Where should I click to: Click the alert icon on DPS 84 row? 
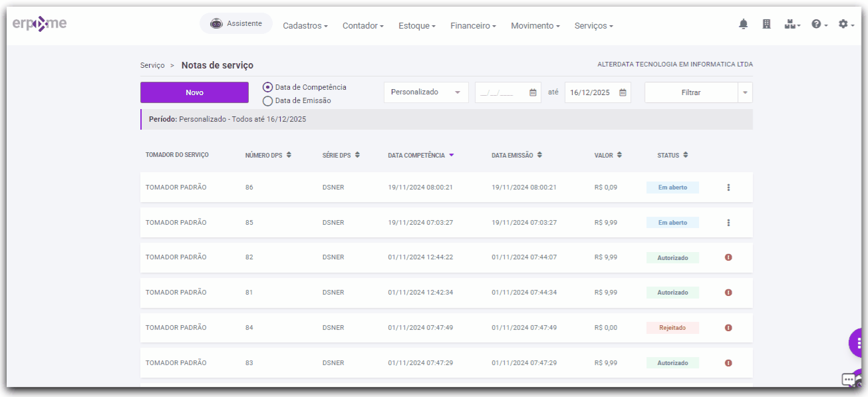pyautogui.click(x=728, y=328)
